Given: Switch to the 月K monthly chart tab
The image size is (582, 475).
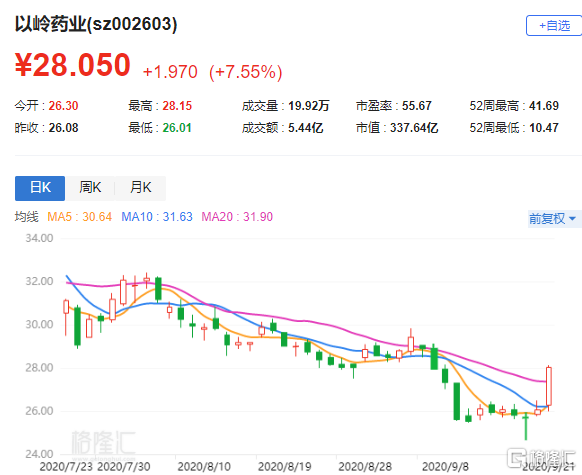Looking at the screenshot, I should 140,188.
